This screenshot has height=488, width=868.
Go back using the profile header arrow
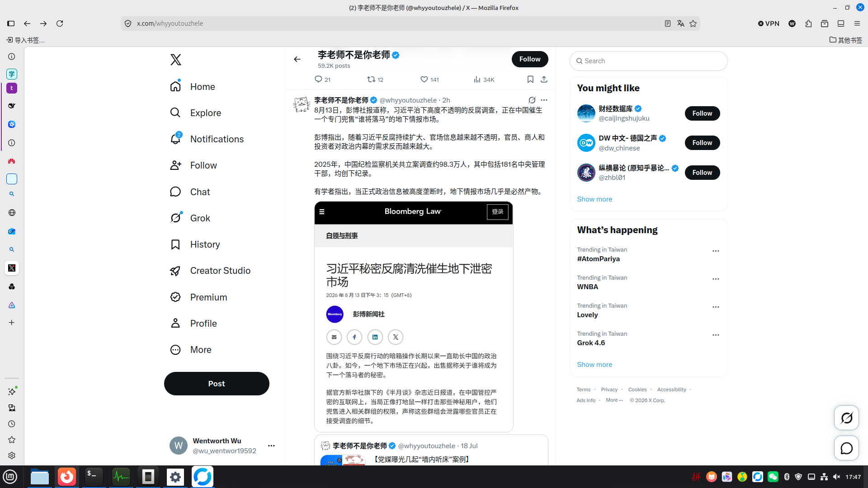click(x=297, y=59)
